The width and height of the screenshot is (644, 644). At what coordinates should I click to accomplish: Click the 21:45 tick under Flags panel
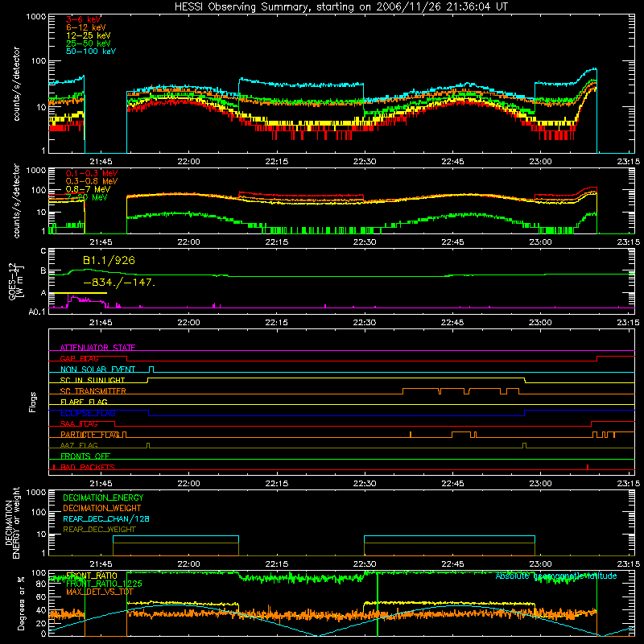[101, 484]
